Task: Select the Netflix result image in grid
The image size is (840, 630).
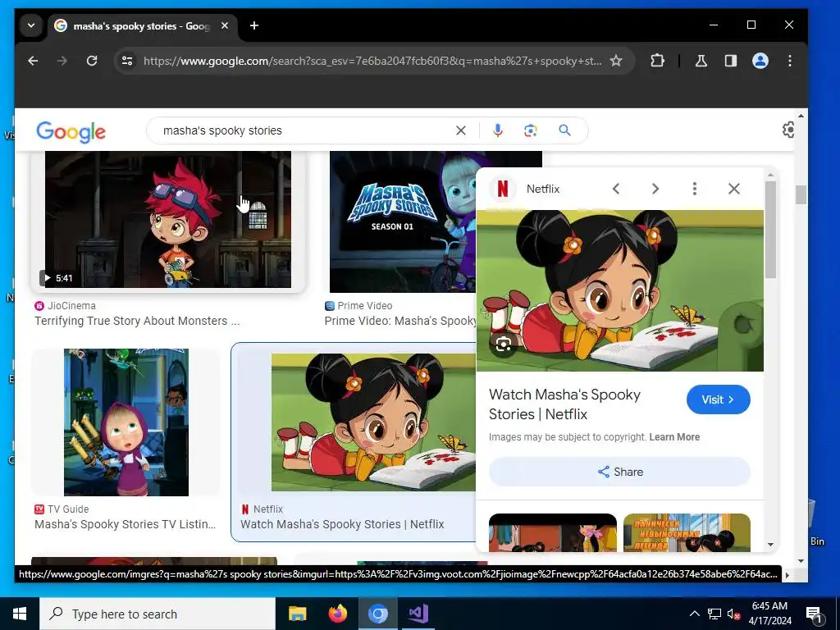Action: [x=373, y=422]
